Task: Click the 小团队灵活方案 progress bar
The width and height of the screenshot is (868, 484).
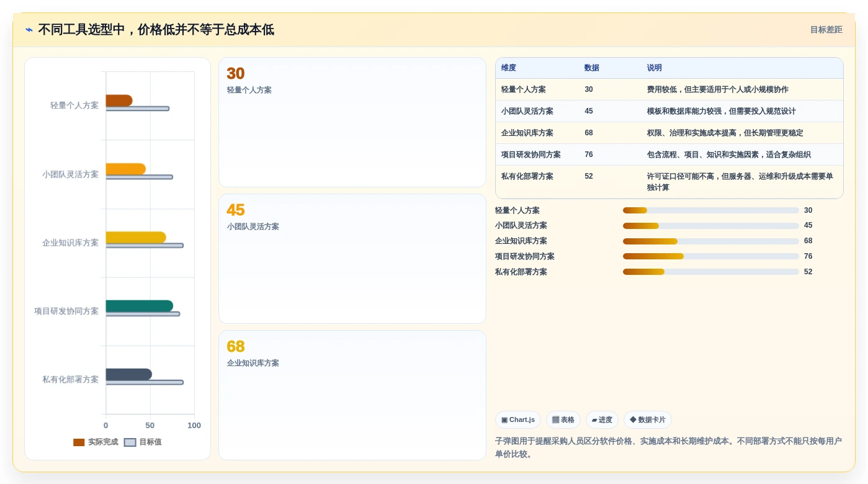Action: [x=711, y=226]
